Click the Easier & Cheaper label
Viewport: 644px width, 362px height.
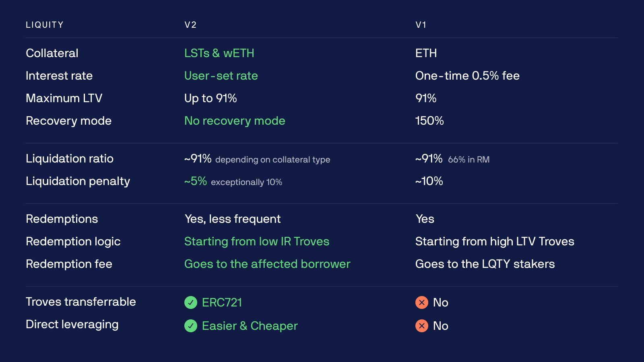250,326
